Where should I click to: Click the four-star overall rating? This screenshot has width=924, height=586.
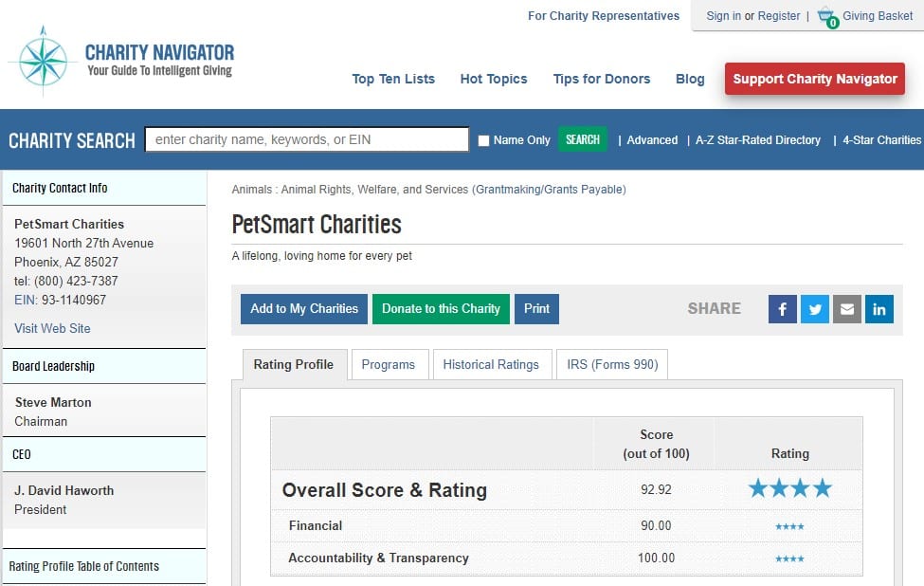coord(789,489)
